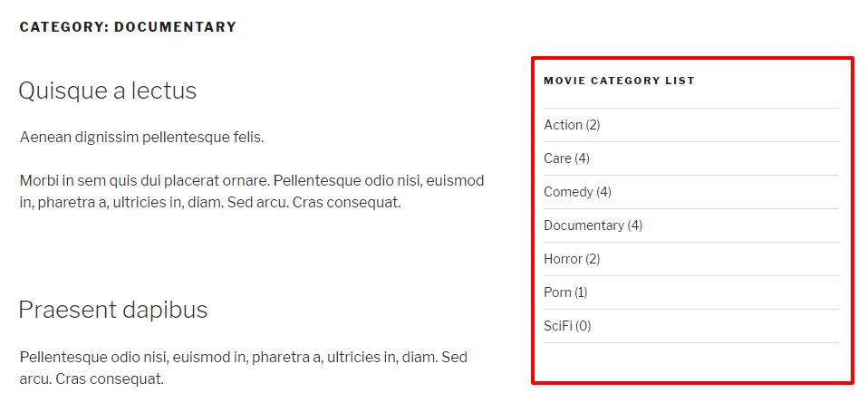This screenshot has width=868, height=412.
Task: Click the "Category: Documentary" page heading
Action: coord(128,27)
